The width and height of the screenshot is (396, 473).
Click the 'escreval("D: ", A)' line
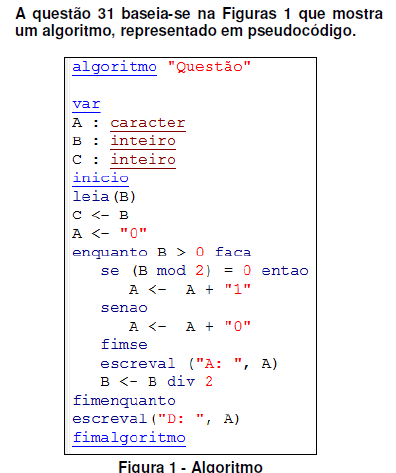click(x=156, y=419)
